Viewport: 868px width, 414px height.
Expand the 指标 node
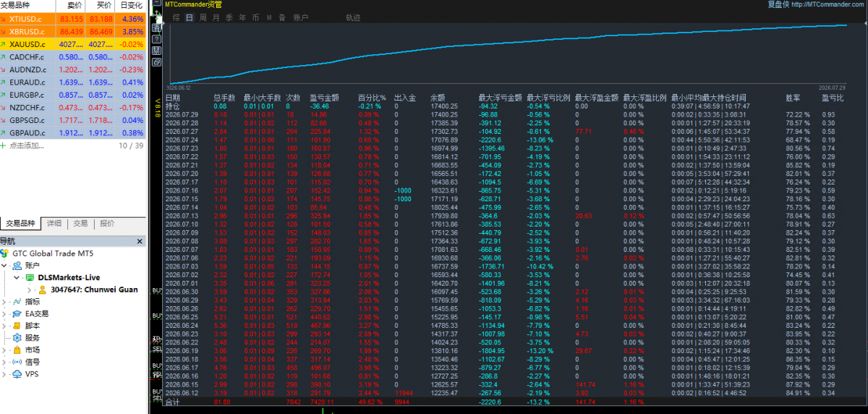coord(6,301)
